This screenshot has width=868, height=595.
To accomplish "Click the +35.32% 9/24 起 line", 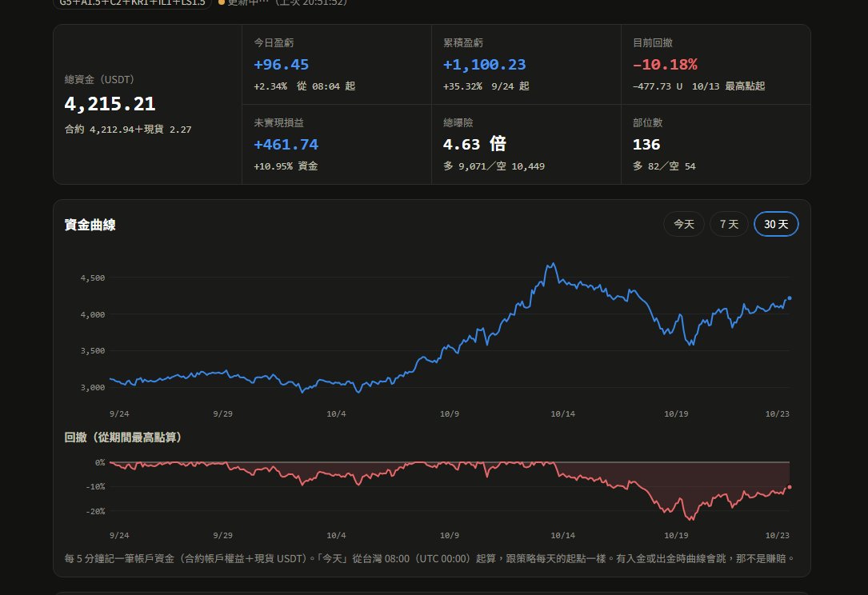I will tap(486, 86).
